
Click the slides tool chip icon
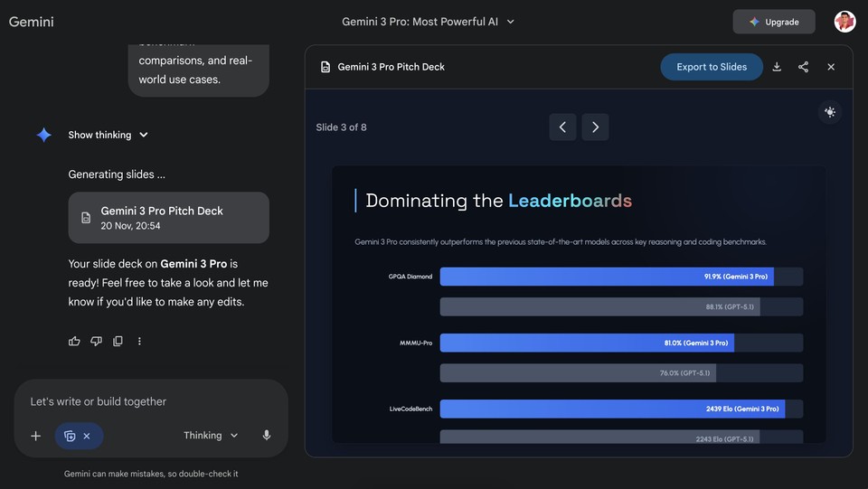tap(70, 436)
